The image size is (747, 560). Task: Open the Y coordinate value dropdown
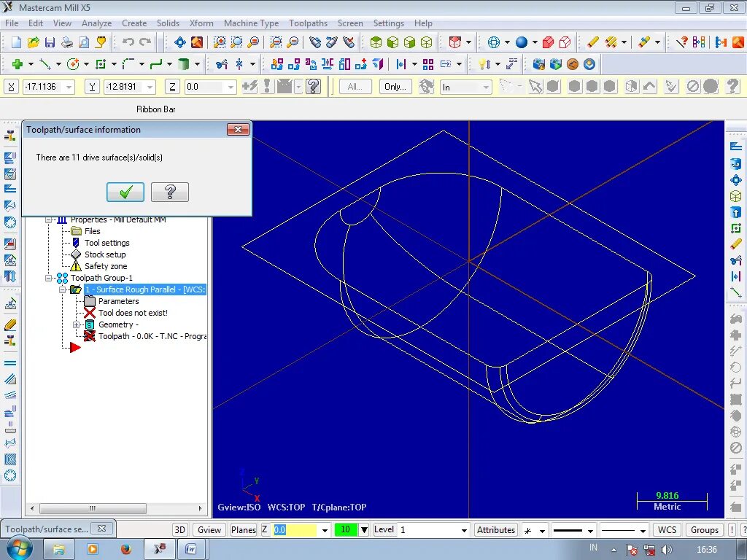pos(150,87)
